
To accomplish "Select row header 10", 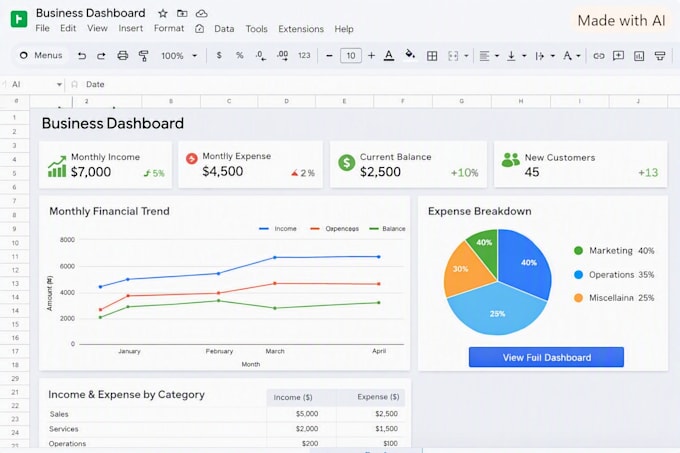I will coord(15,243).
